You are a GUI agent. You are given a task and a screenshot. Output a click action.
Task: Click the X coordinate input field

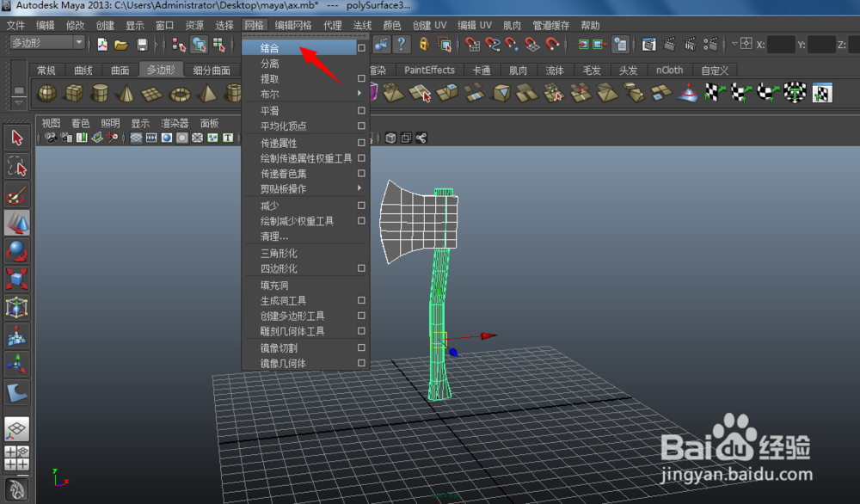tap(781, 45)
